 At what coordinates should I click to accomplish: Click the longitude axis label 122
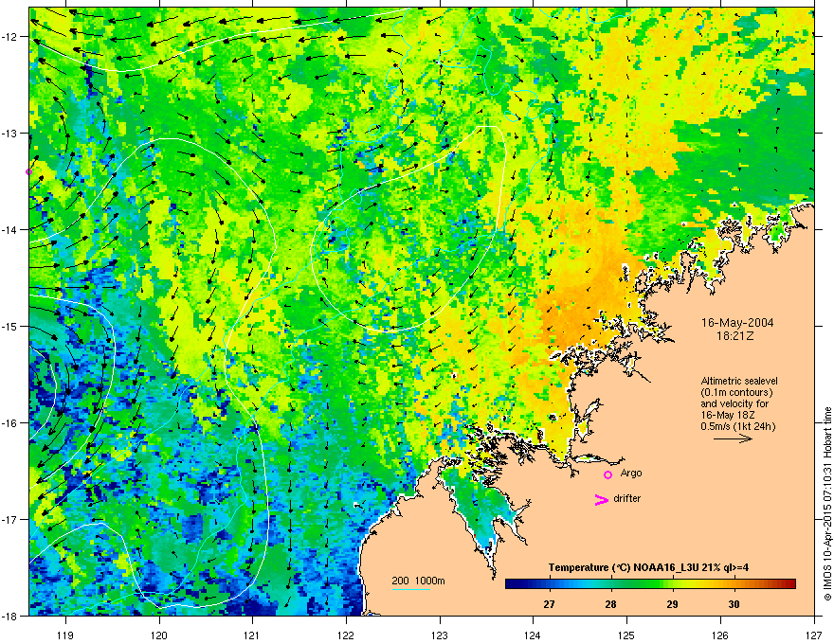point(346,635)
